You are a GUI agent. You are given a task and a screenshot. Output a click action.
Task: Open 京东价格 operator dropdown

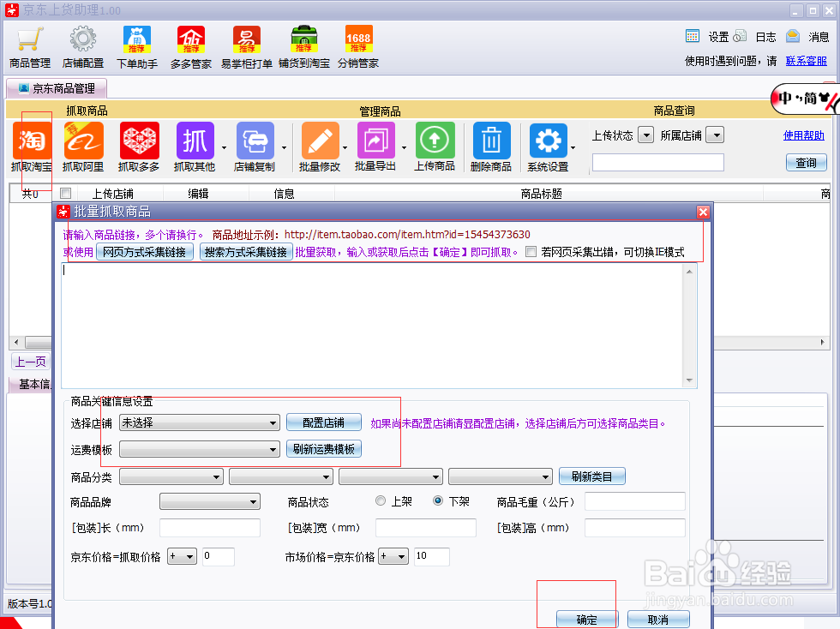(x=182, y=557)
